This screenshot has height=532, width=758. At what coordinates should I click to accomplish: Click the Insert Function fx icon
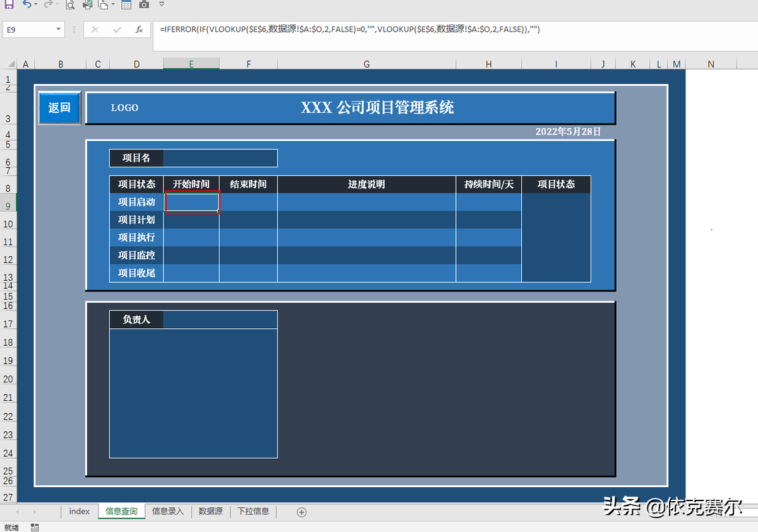pos(139,30)
